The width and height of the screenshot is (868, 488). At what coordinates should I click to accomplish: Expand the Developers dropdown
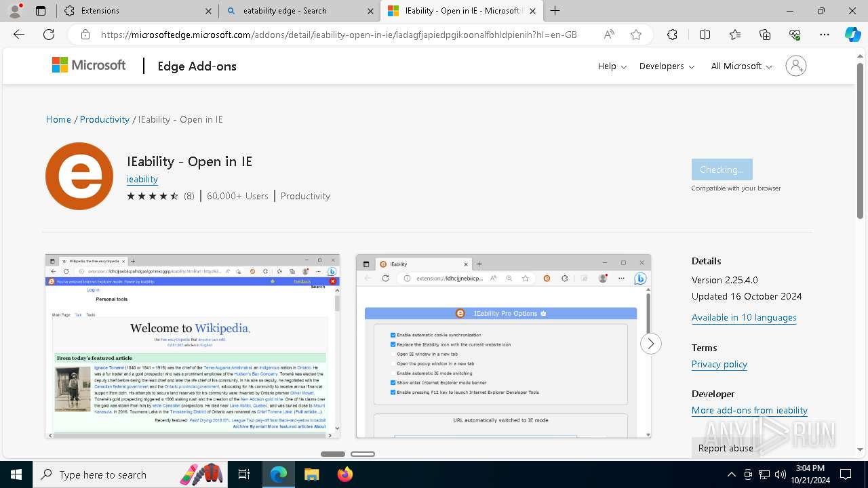[x=667, y=66]
